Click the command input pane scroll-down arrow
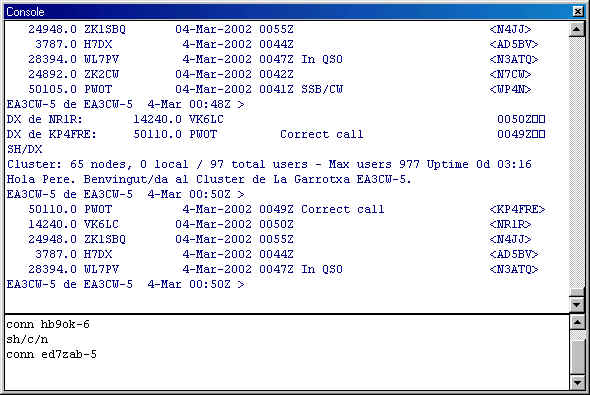Image resolution: width=590 pixels, height=395 pixels. (578, 383)
